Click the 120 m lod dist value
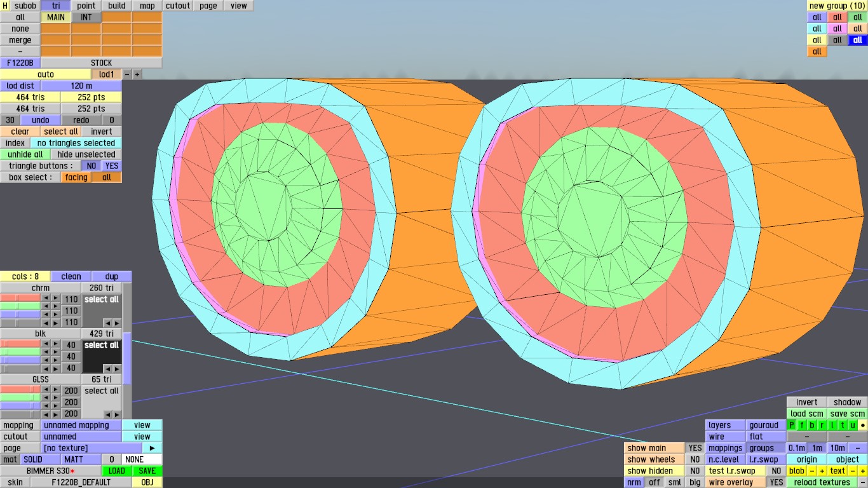The height and width of the screenshot is (488, 868). [81, 86]
